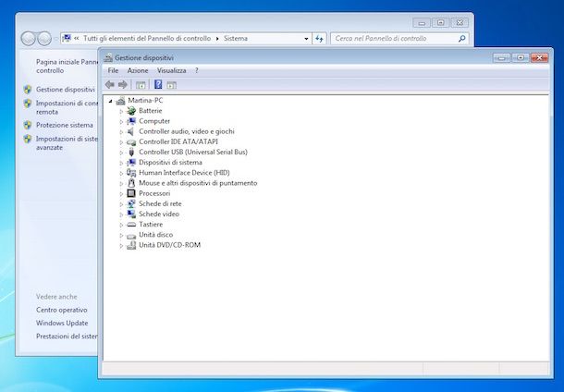Screen dimensions: 564x392
Task: Expand the Schede di rete node
Action: pos(121,204)
